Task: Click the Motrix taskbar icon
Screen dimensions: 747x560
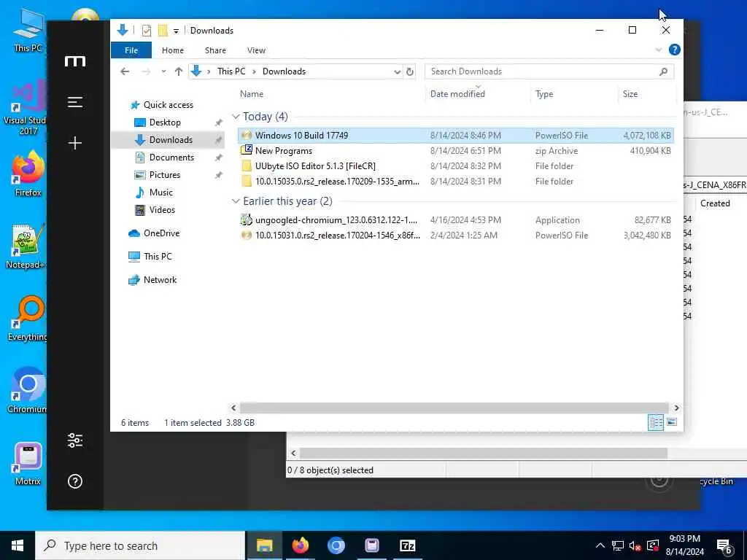Action: coord(371,545)
